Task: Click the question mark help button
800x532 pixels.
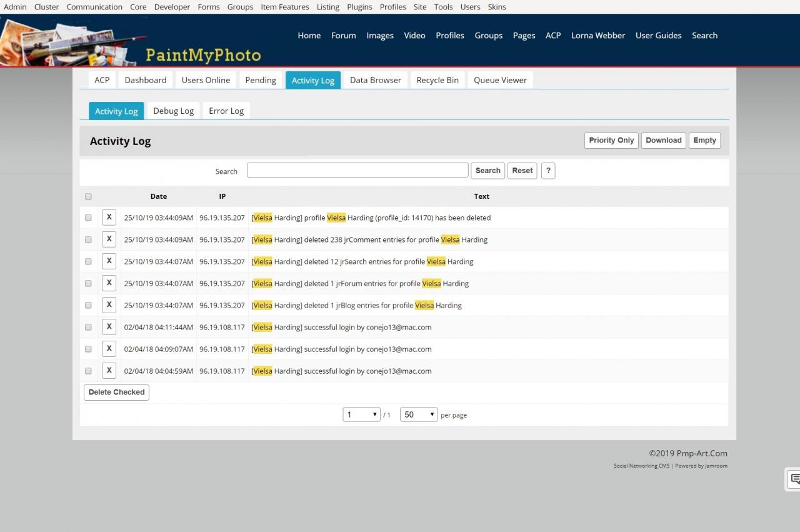Action: click(547, 171)
